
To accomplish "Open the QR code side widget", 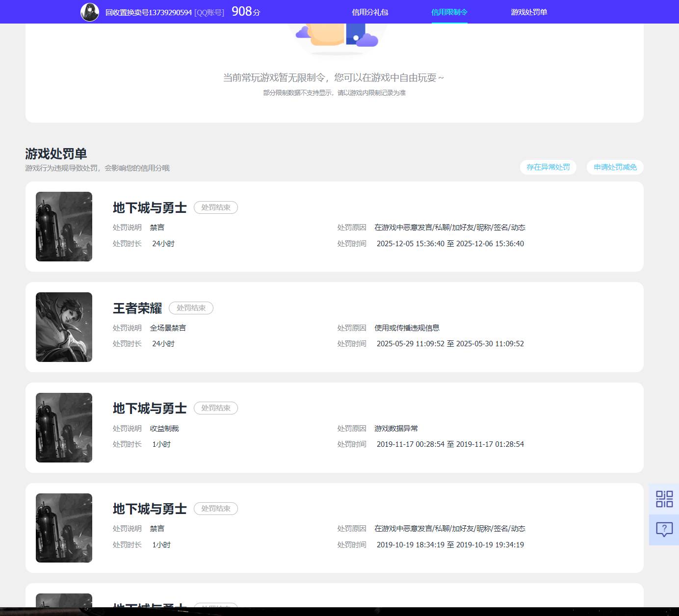I will click(x=664, y=499).
